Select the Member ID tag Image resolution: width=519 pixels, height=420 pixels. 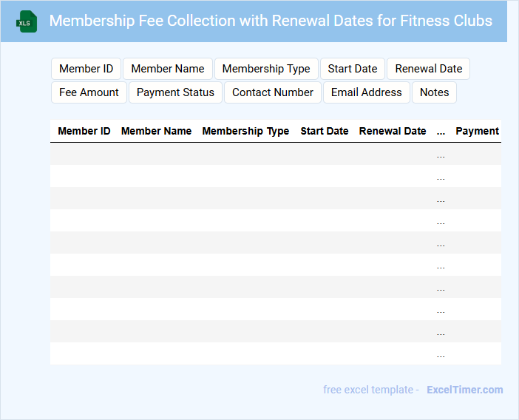click(86, 69)
